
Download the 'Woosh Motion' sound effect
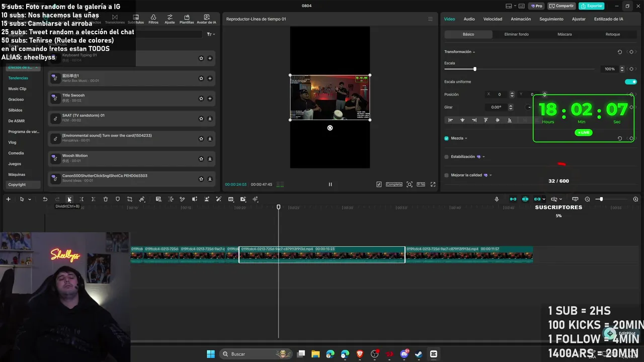(x=210, y=159)
